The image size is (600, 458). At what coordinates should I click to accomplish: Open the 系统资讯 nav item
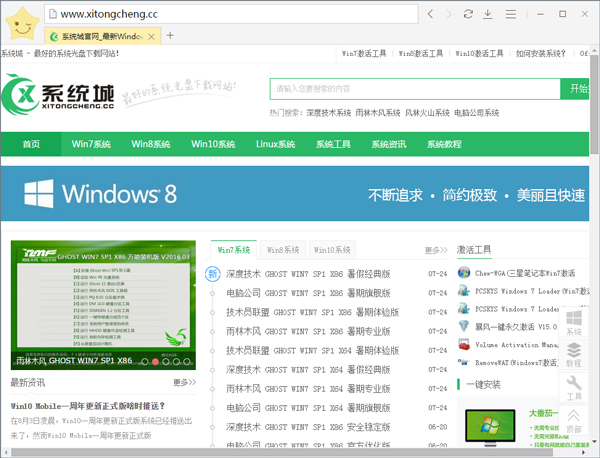click(x=389, y=144)
